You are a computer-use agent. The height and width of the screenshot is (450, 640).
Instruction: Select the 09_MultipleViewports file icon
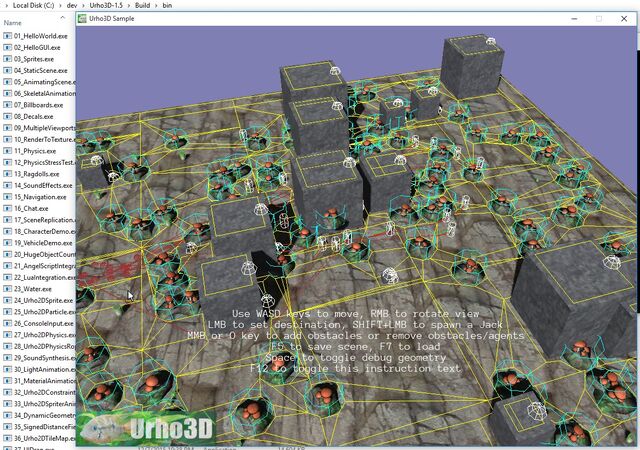click(x=7, y=128)
